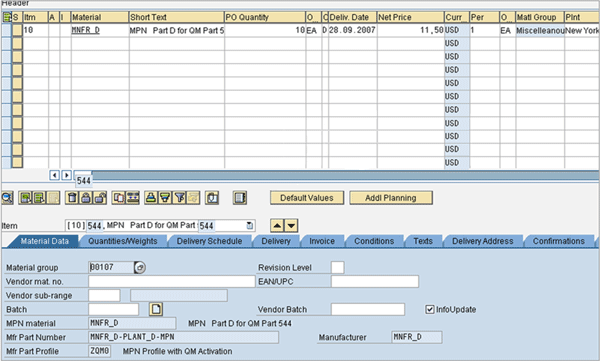
Task: Go to next item with down arrow
Action: point(291,225)
